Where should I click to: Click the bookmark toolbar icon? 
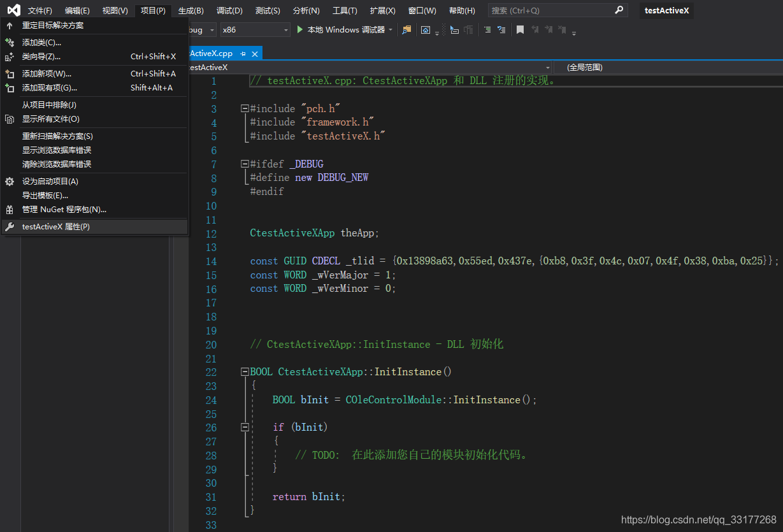pyautogui.click(x=520, y=30)
